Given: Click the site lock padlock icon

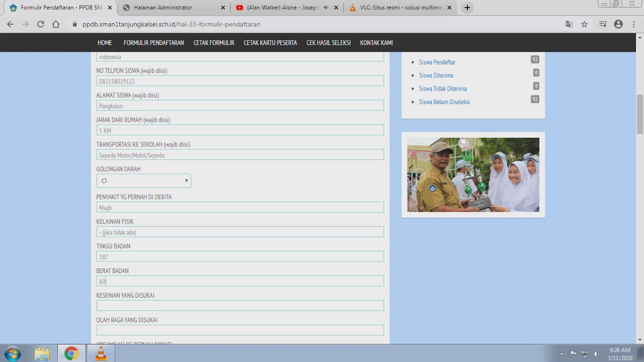Looking at the screenshot, I should pyautogui.click(x=74, y=24).
